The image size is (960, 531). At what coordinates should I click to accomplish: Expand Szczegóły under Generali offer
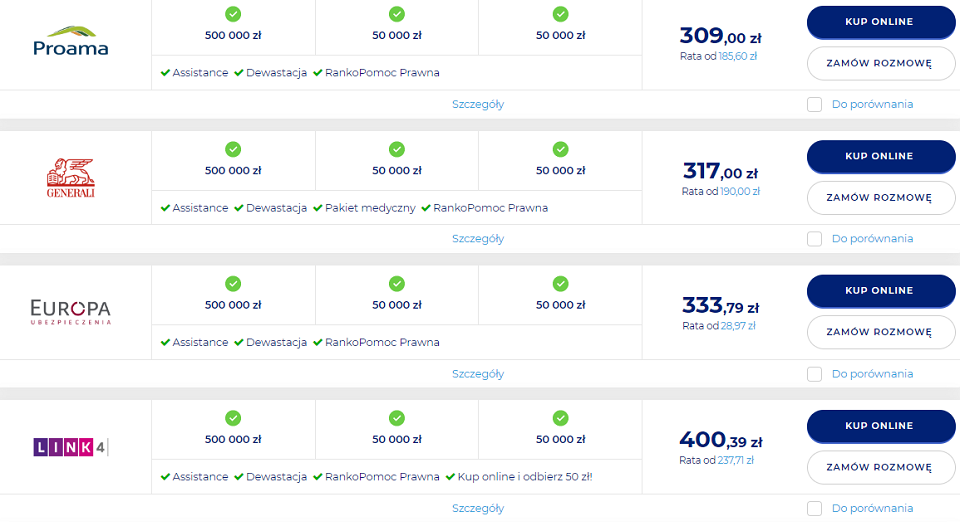478,239
